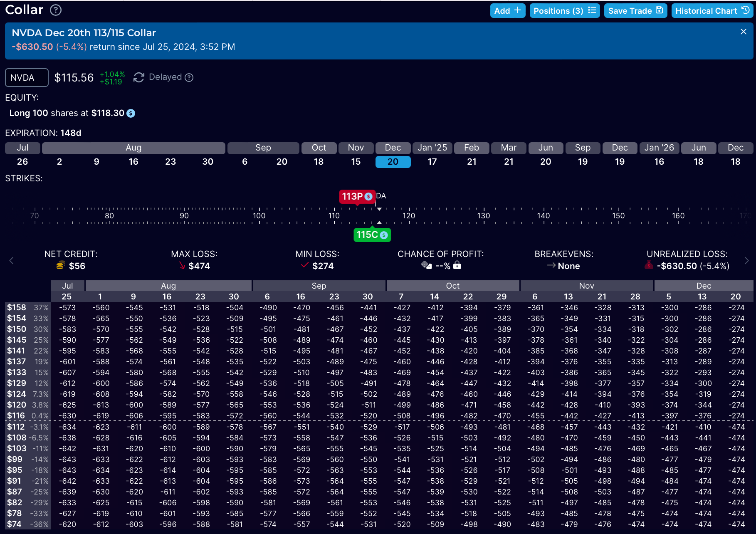Click the dollar icon next to $118.30 equity price
This screenshot has width=756, height=534.
point(131,113)
